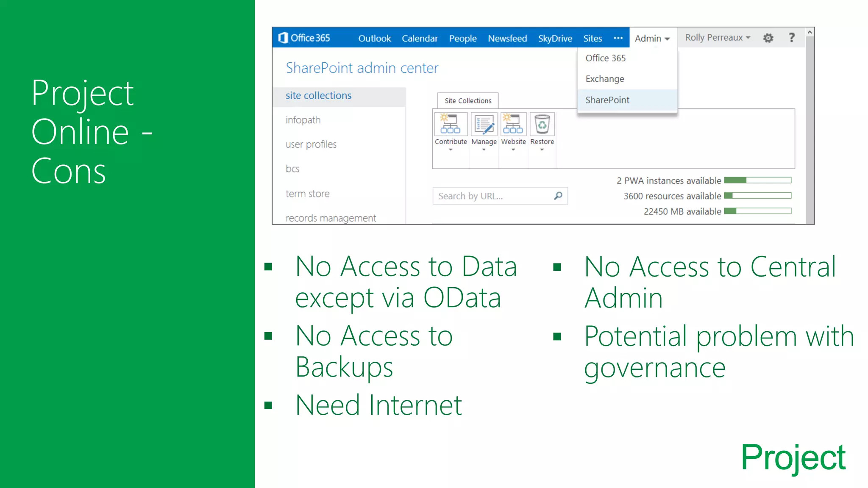
Task: Open SkyDrive in the top navigation
Action: point(555,39)
